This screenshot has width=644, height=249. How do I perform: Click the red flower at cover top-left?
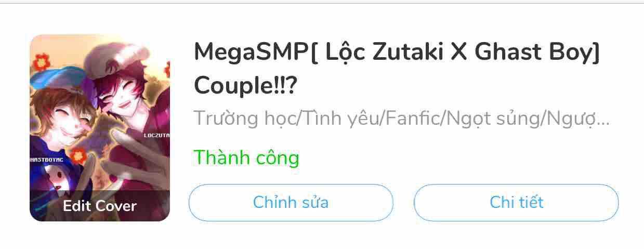41,62
